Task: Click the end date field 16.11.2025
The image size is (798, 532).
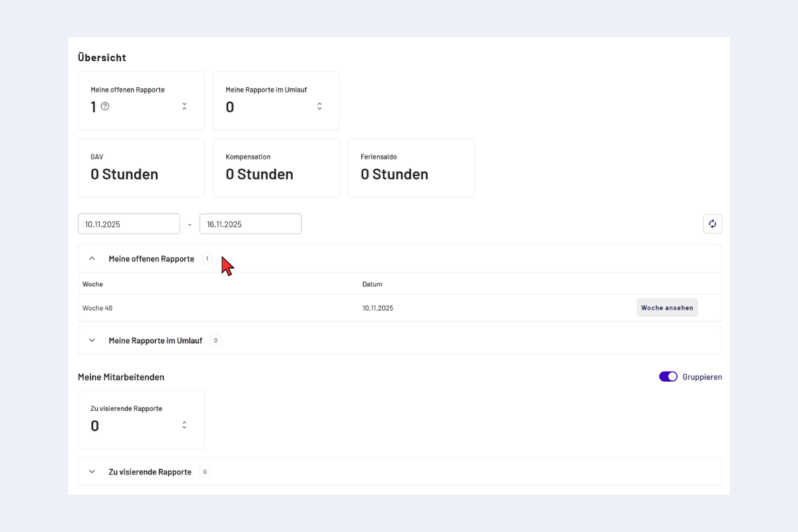Action: [x=250, y=224]
